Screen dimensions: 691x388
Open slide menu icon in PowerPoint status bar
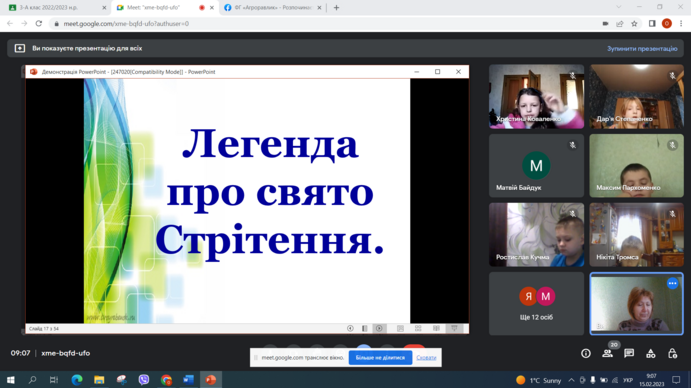(364, 328)
